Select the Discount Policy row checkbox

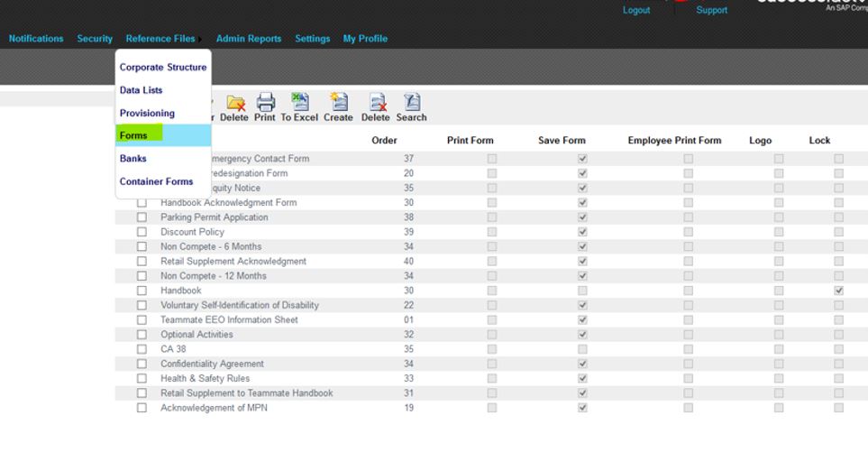[142, 232]
